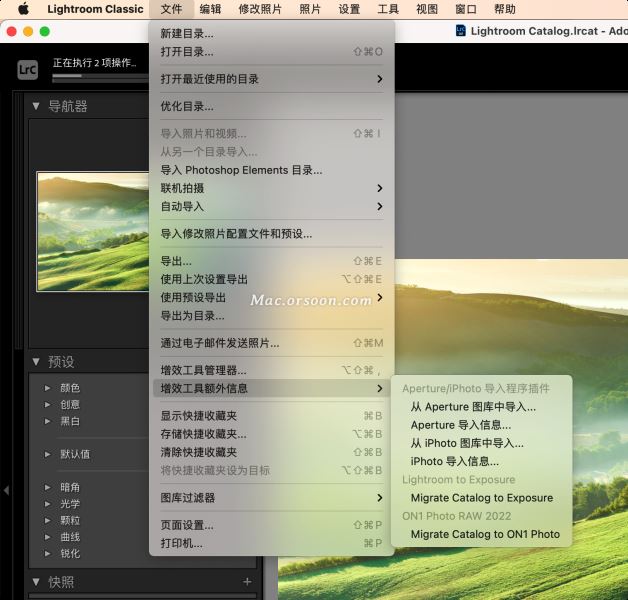Expand the 黑白 preset group

click(47, 421)
